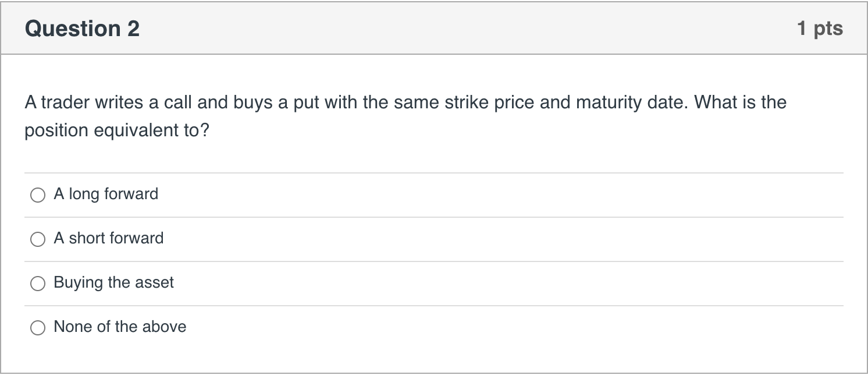
Task: Select the "Buying the asset" radio button
Action: [x=38, y=284]
